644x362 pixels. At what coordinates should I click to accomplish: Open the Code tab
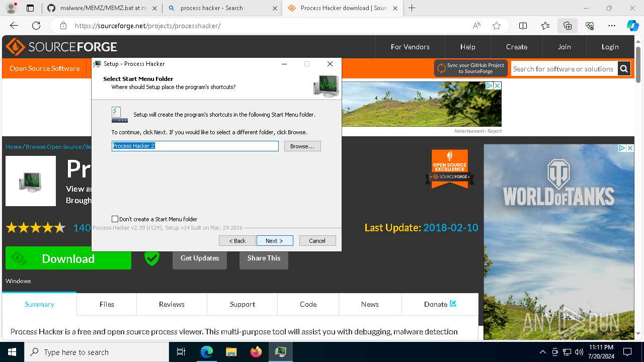tap(308, 304)
